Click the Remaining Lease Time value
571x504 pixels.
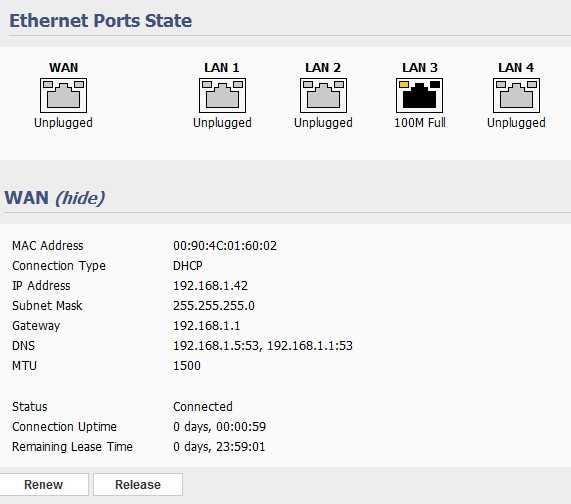click(x=219, y=446)
